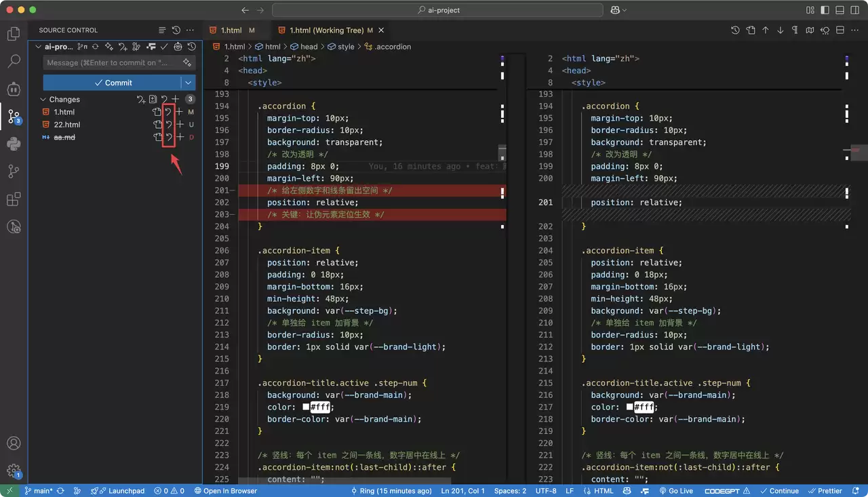Change encoding UTF-8 in status bar

pyautogui.click(x=545, y=491)
